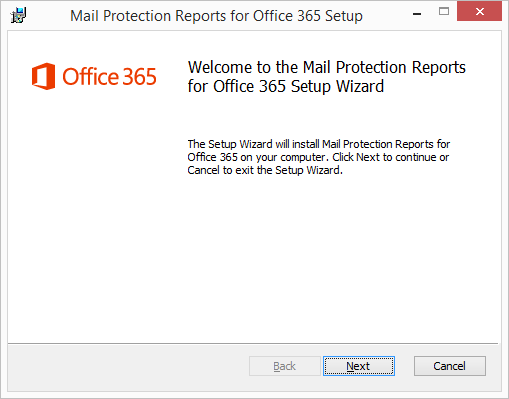
Task: Click Next to continue installation
Action: tap(359, 366)
